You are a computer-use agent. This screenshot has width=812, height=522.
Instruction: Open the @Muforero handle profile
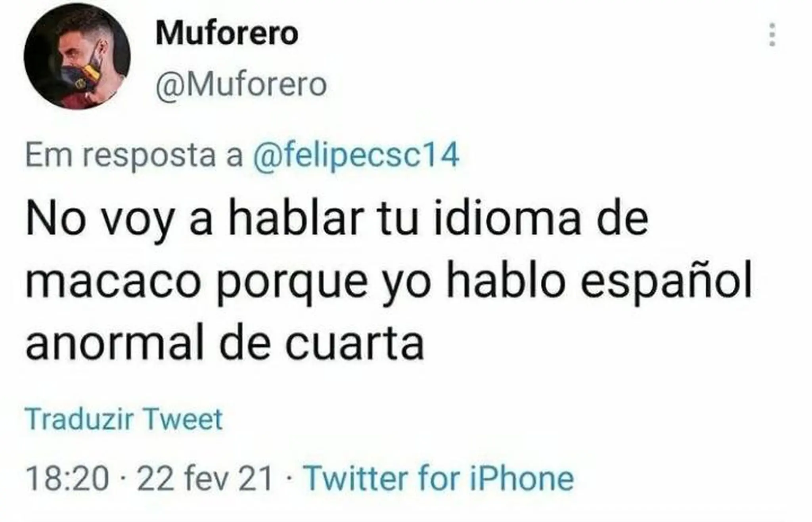tap(241, 85)
